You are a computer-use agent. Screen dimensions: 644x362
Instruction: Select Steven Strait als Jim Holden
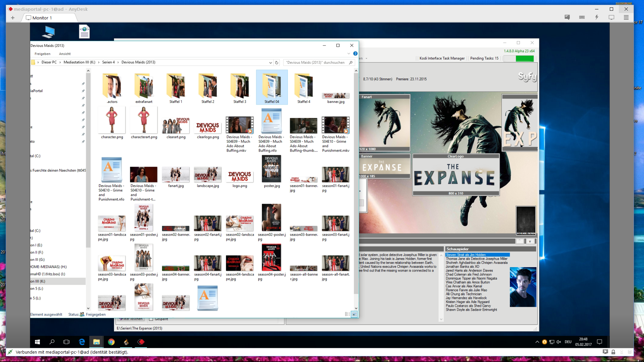tap(477, 255)
